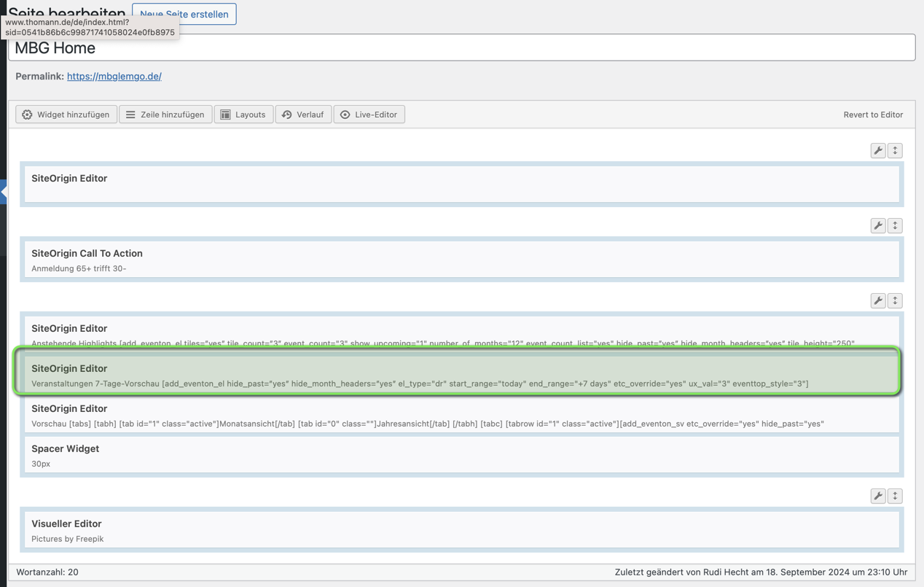924x587 pixels.
Task: Click the Pictures by Freepik text
Action: (x=68, y=539)
